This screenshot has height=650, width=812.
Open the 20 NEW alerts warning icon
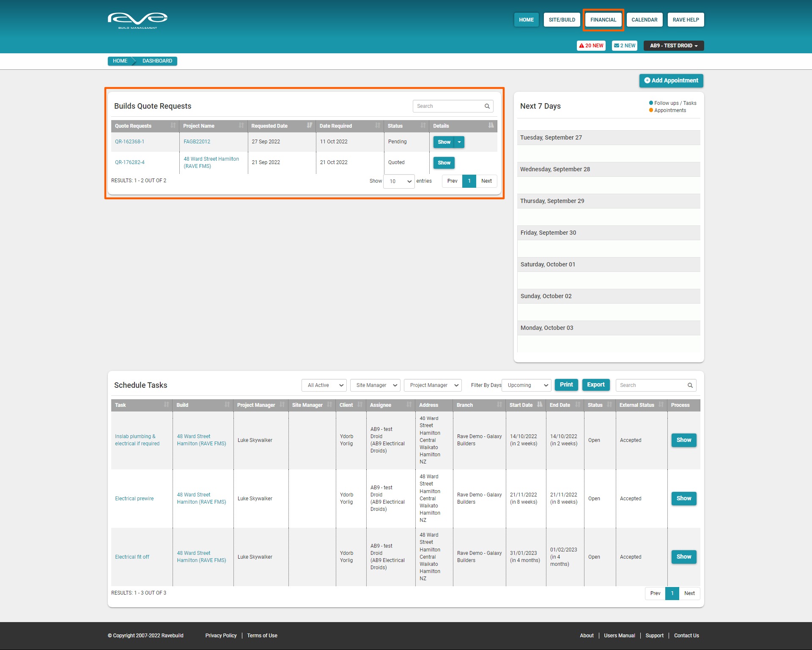[x=582, y=46]
